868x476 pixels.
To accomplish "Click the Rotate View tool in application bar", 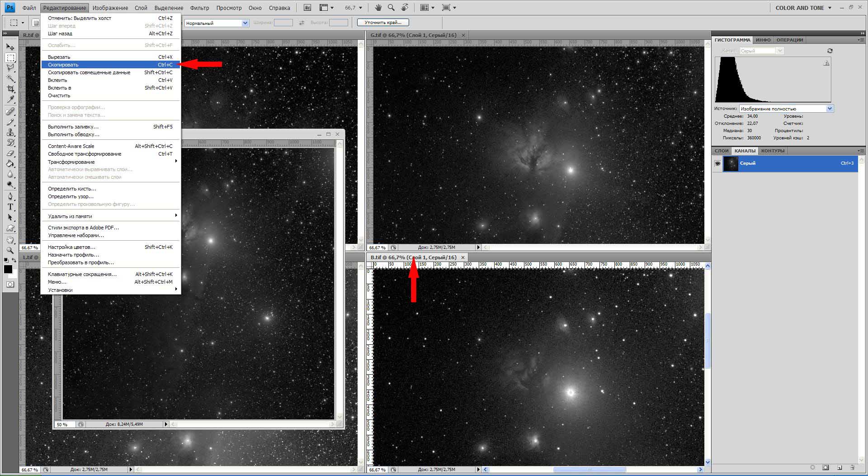I will pyautogui.click(x=405, y=8).
